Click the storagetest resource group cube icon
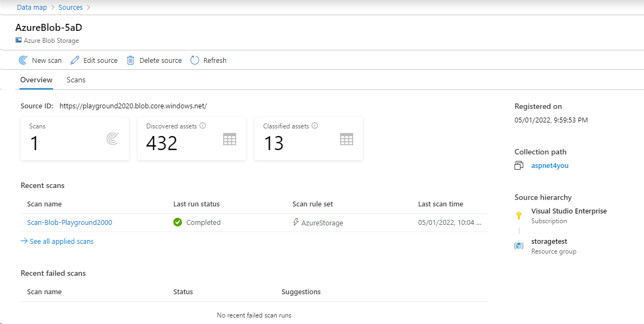 tap(519, 246)
